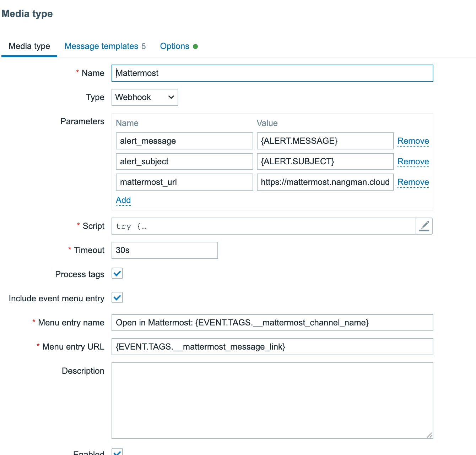Edit the Menu entry URL field

click(x=272, y=347)
